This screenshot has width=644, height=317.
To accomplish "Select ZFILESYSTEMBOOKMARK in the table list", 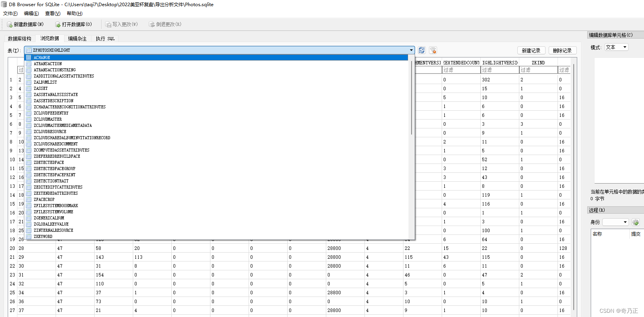I will coord(217,206).
